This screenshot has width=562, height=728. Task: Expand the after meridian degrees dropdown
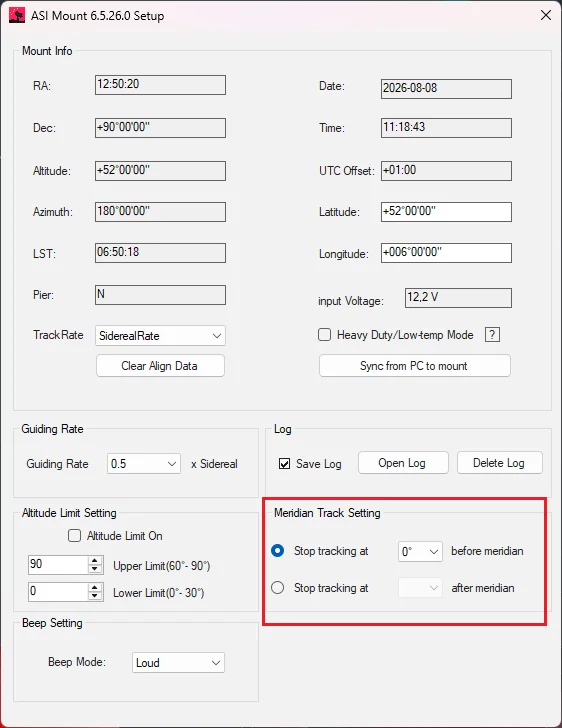click(420, 588)
